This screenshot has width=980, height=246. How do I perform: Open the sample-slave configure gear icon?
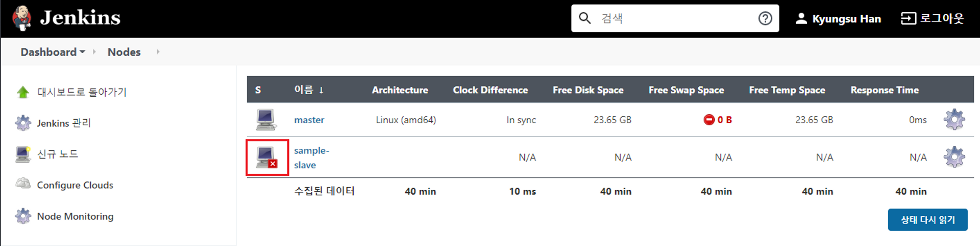pyautogui.click(x=954, y=157)
